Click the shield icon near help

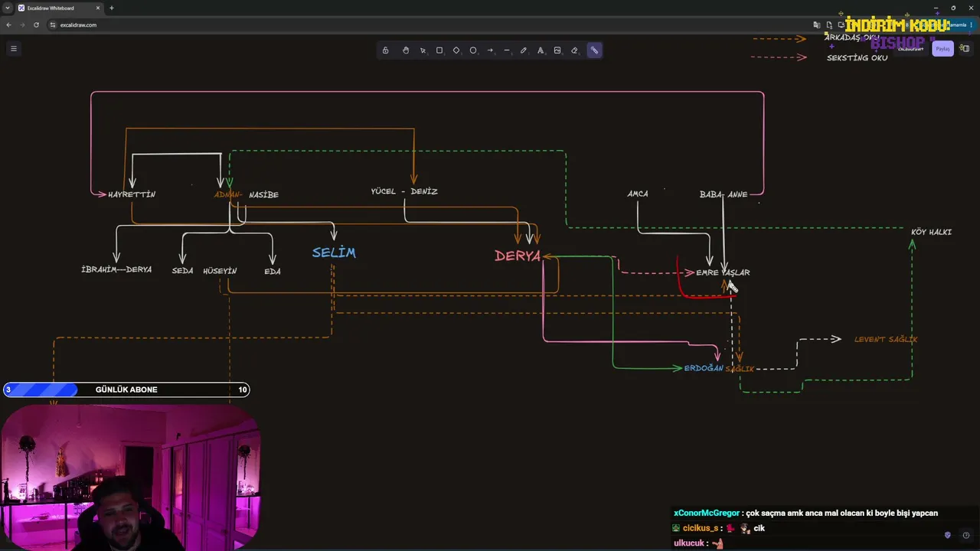click(948, 535)
